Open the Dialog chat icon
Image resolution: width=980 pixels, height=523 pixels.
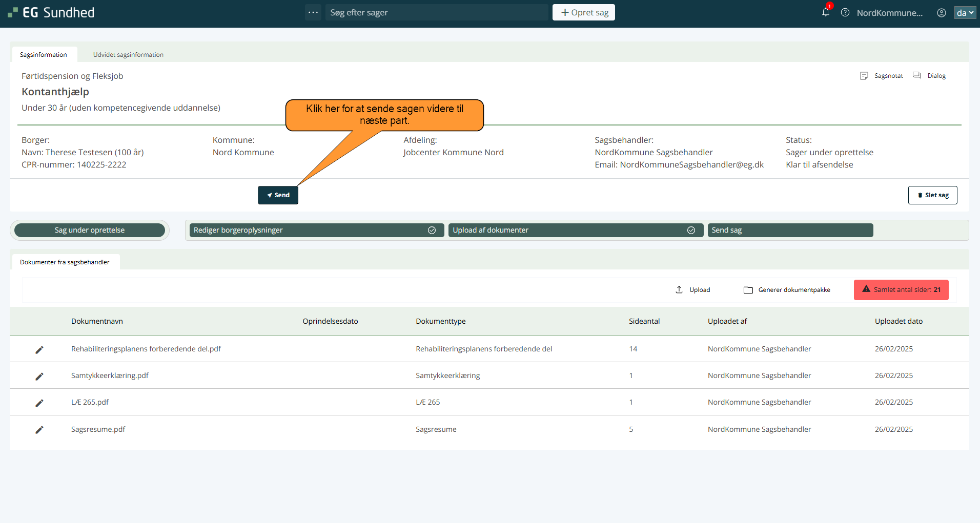[x=917, y=76]
